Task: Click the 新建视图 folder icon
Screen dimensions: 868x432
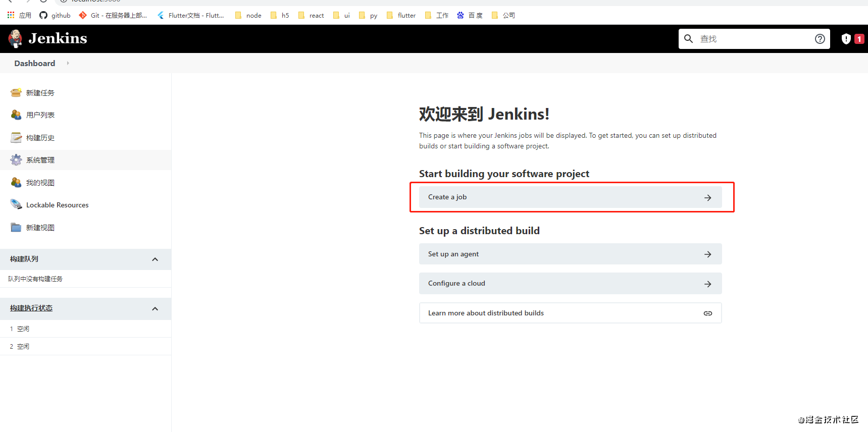Action: [16, 228]
